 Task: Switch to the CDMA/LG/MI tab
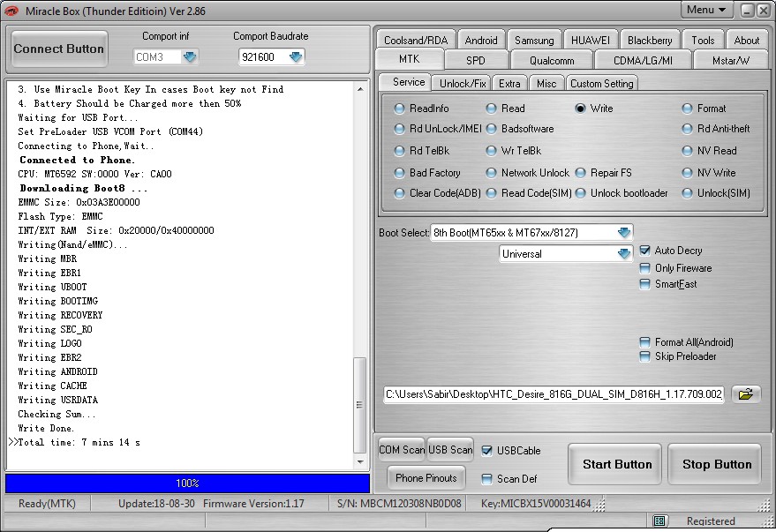pos(643,60)
